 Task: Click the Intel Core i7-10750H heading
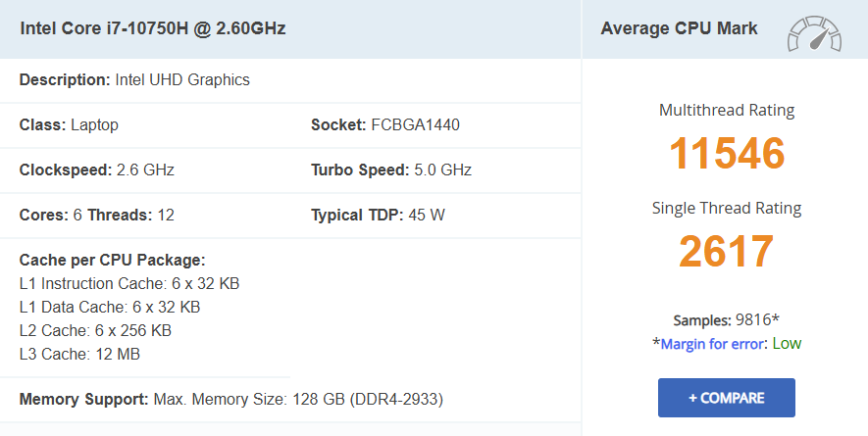tap(153, 28)
